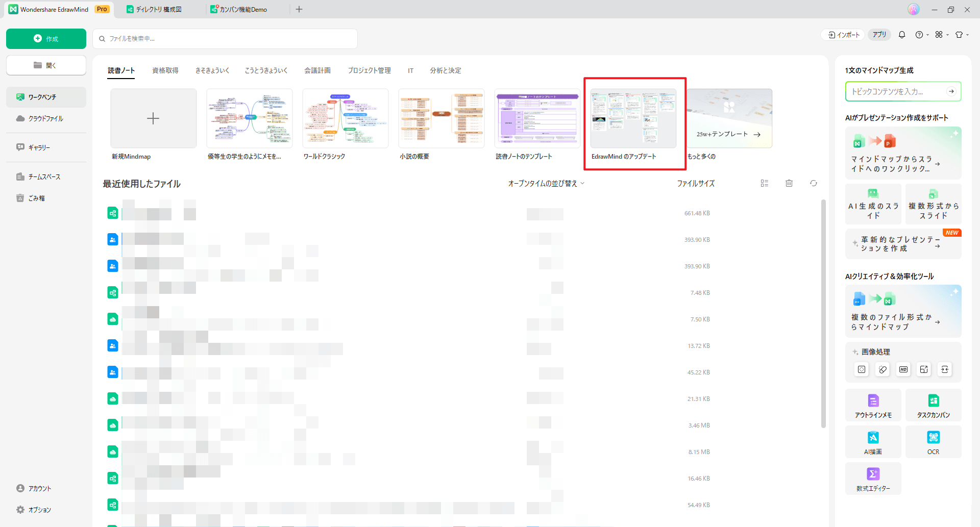Switch to the こうとうきょういく template tab

coord(266,70)
